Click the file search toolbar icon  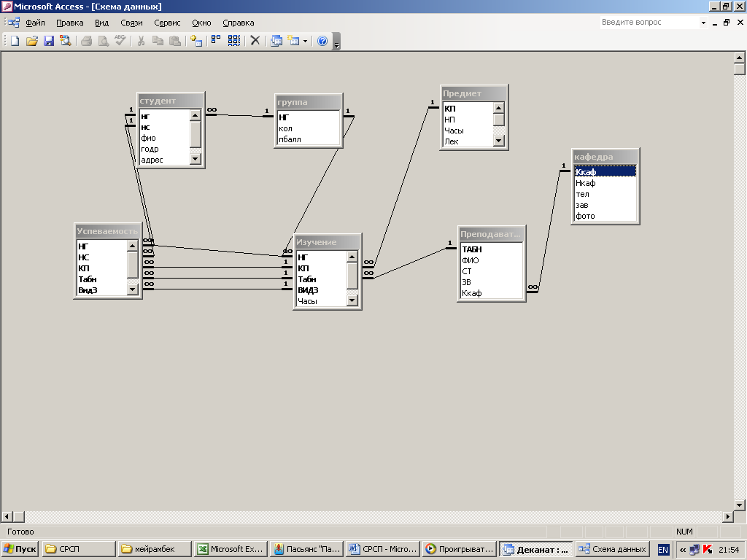65,41
